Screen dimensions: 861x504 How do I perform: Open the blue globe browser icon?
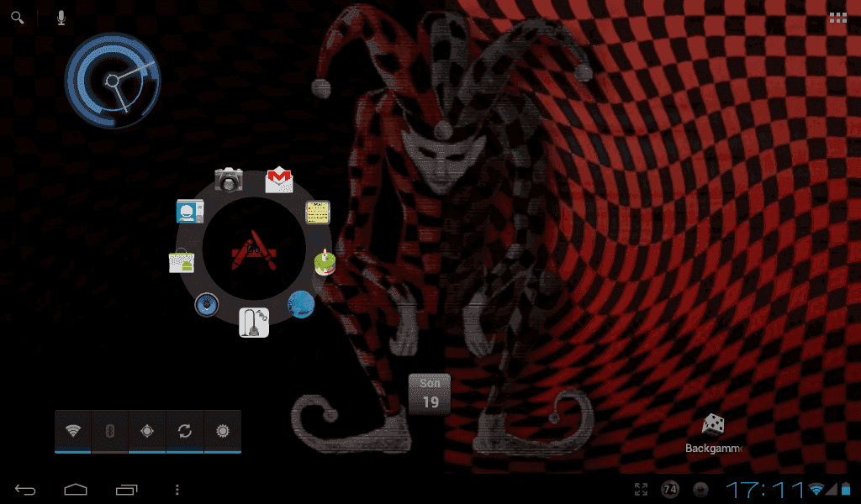point(301,304)
